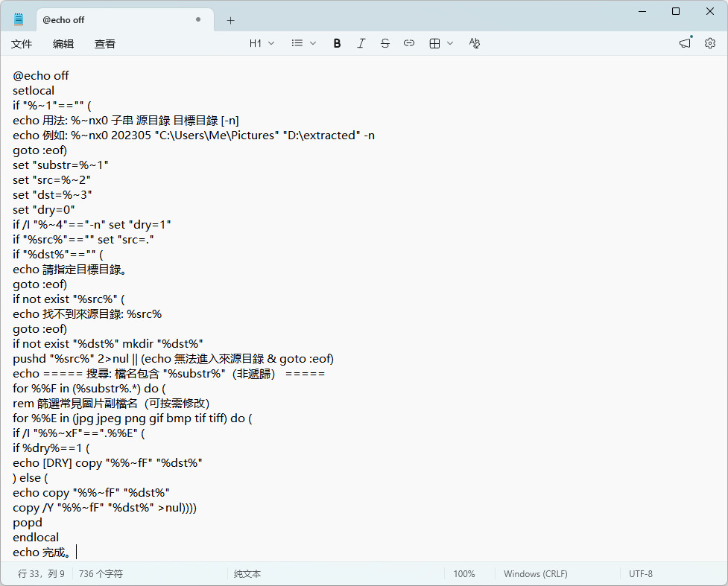Add a new tab
The height and width of the screenshot is (586, 728).
231,20
